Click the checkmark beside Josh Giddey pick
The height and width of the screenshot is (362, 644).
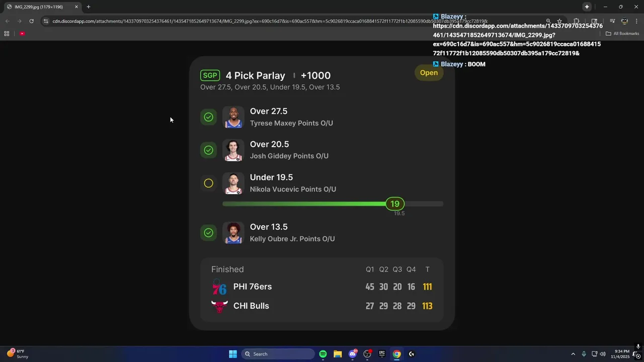click(208, 150)
